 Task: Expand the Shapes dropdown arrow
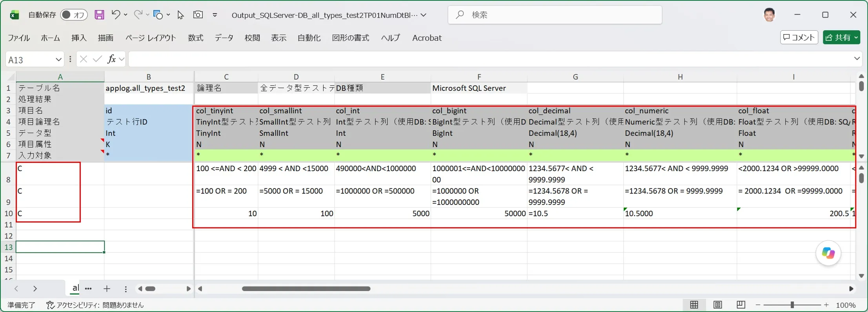point(168,15)
